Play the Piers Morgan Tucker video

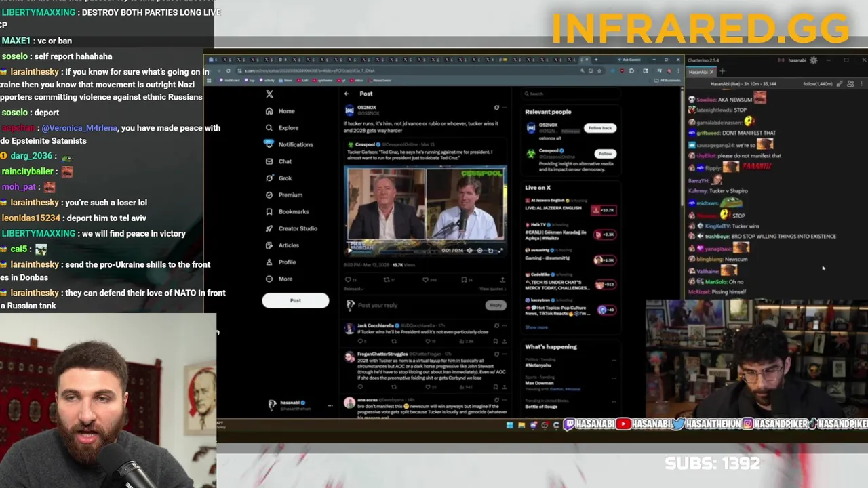pyautogui.click(x=351, y=250)
